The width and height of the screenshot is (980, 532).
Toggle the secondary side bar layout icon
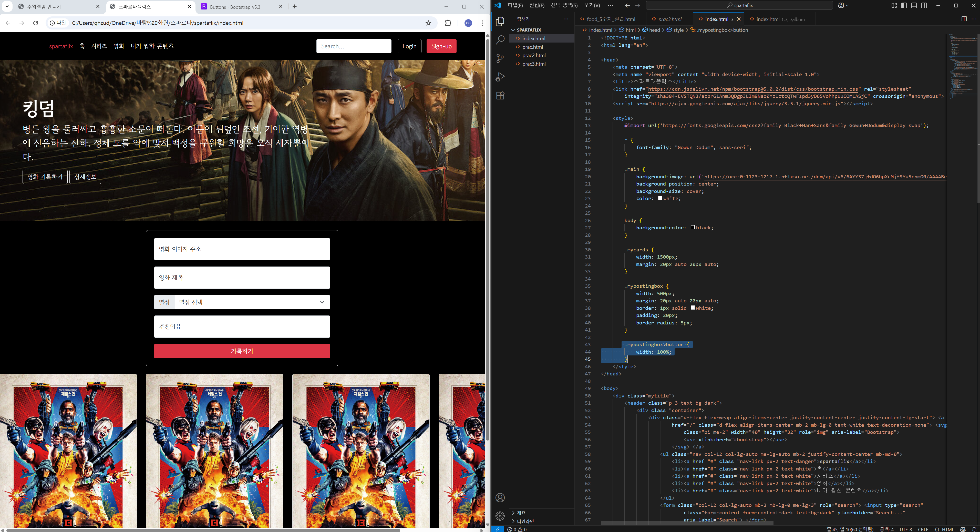(924, 5)
